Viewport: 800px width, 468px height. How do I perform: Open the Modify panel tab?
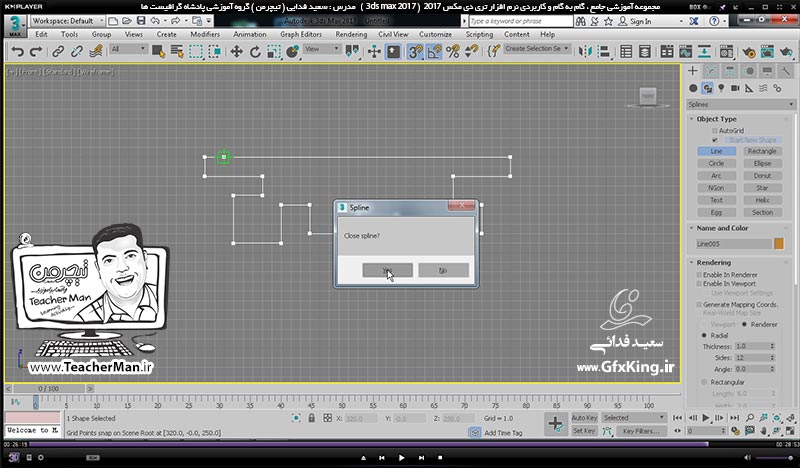point(711,71)
